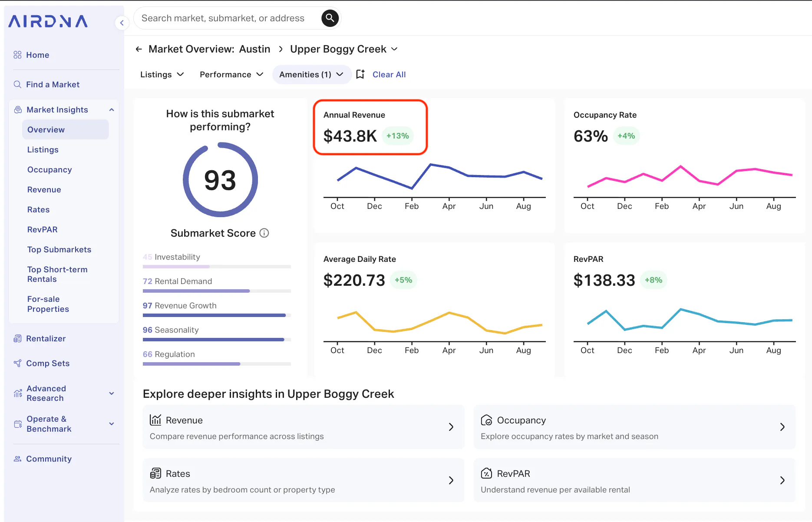Click the Rates card right chevron
Screen dimensions: 812x522
pos(451,480)
